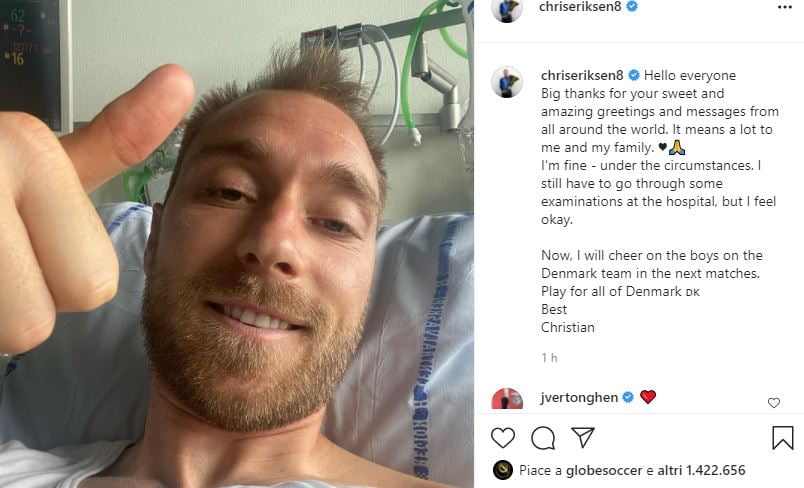Viewport: 804px width, 488px height.
Task: Open chriseriksen8 header profile picture
Action: tap(507, 10)
